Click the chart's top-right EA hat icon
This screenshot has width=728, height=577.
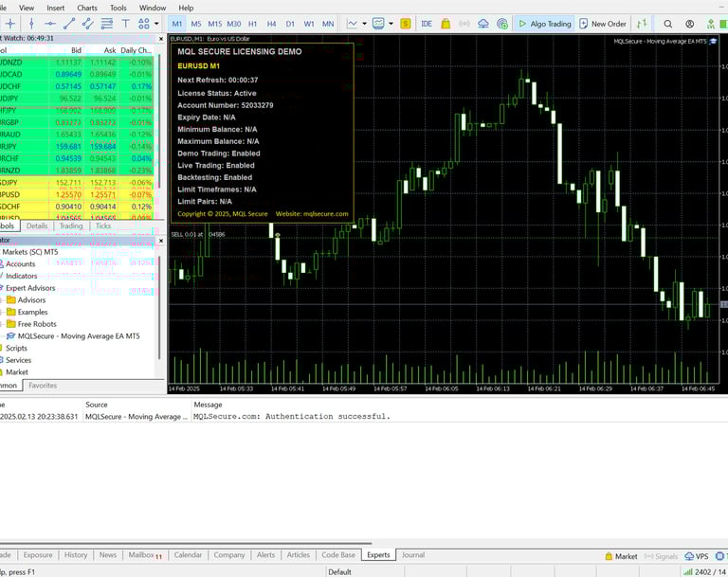tap(713, 42)
